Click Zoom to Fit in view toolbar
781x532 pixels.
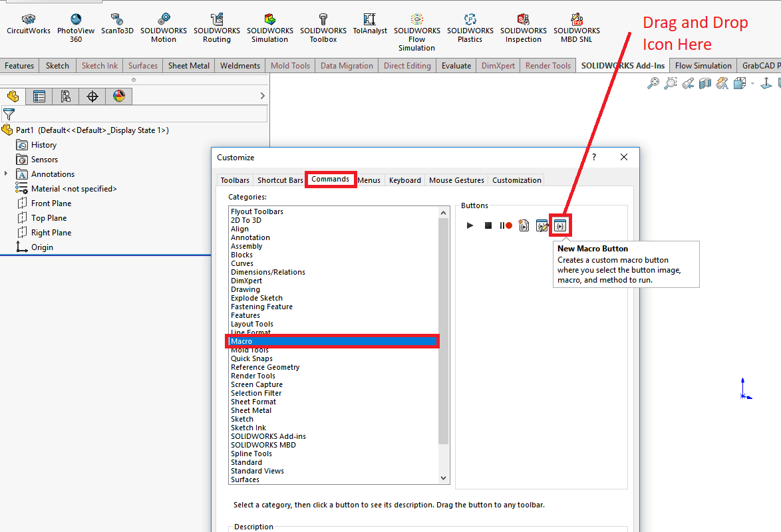pos(653,83)
